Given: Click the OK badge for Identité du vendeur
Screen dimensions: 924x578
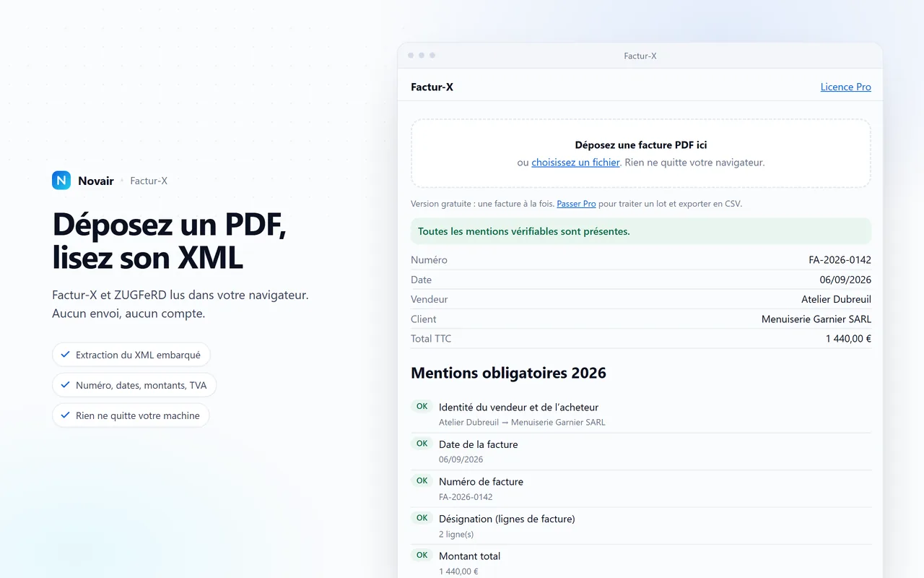Looking at the screenshot, I should 422,406.
